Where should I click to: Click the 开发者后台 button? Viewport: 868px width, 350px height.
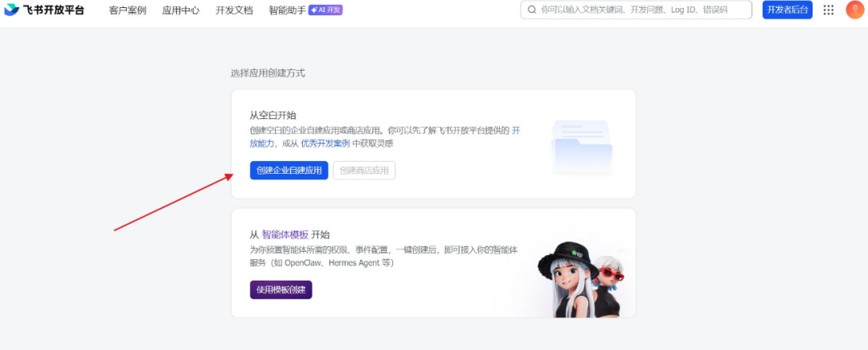click(x=787, y=10)
